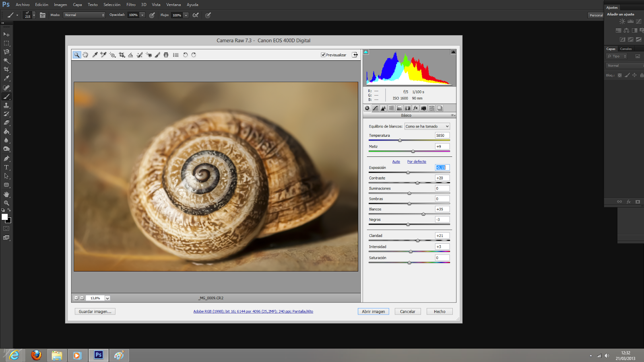Switch to the Canales tab
The width and height of the screenshot is (644, 362).
[x=626, y=49]
